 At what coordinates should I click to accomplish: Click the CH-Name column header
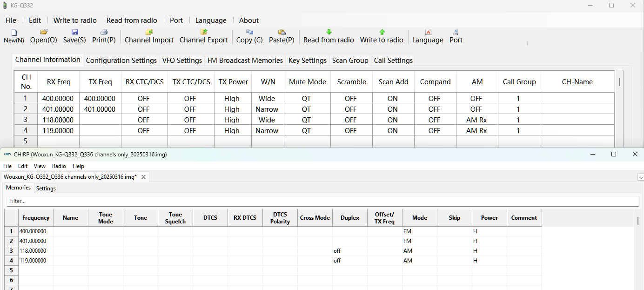point(577,82)
